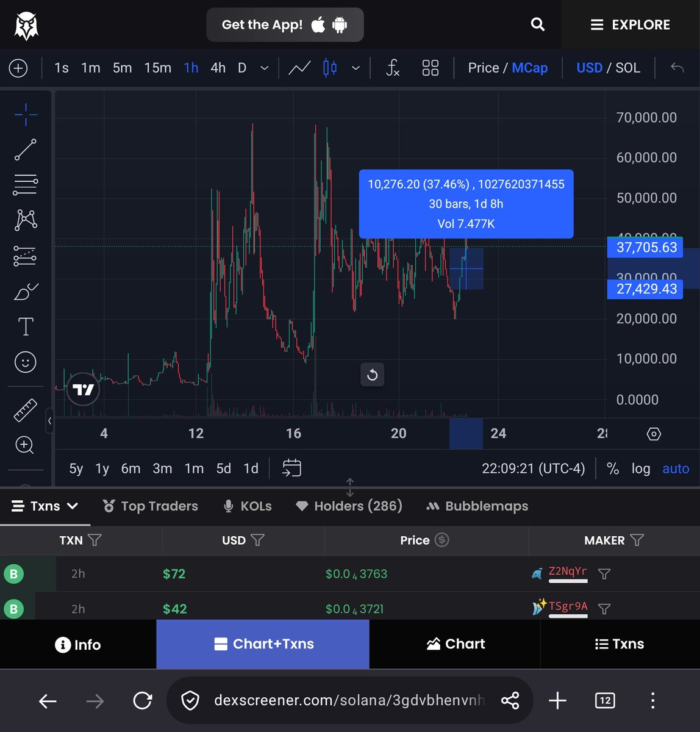Open maker Z2NqYr link

click(x=568, y=572)
